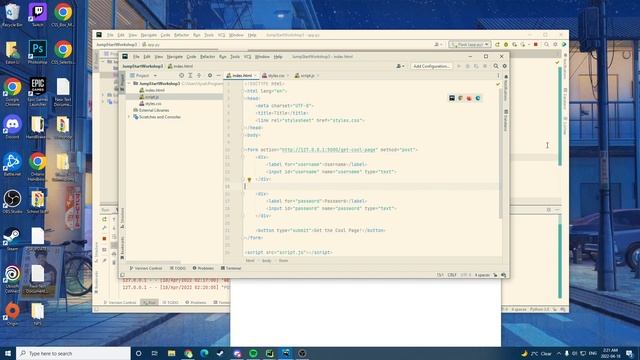Toggle the read-only lock icon in status bar
The height and width of the screenshot is (360, 640).
(x=495, y=275)
